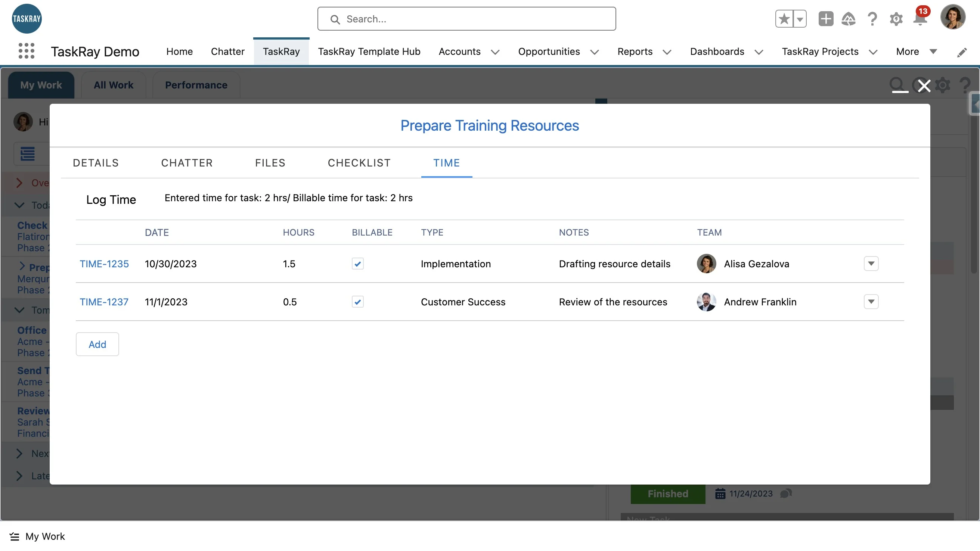
Task: Switch to the CHECKLIST tab
Action: point(359,163)
